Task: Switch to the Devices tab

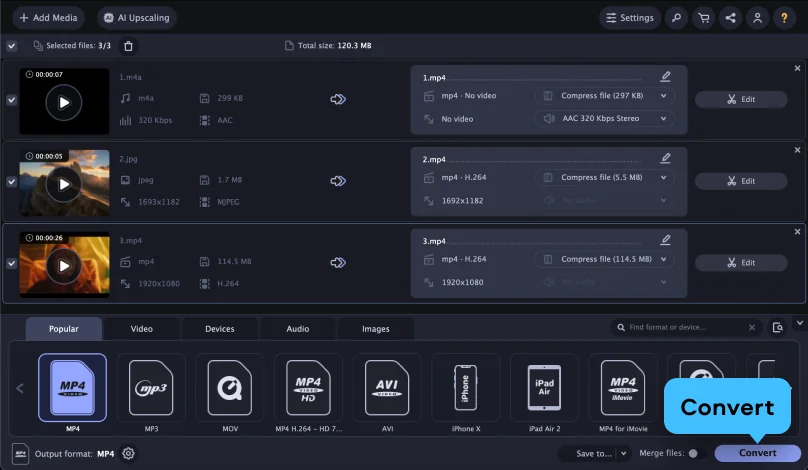Action: tap(219, 329)
